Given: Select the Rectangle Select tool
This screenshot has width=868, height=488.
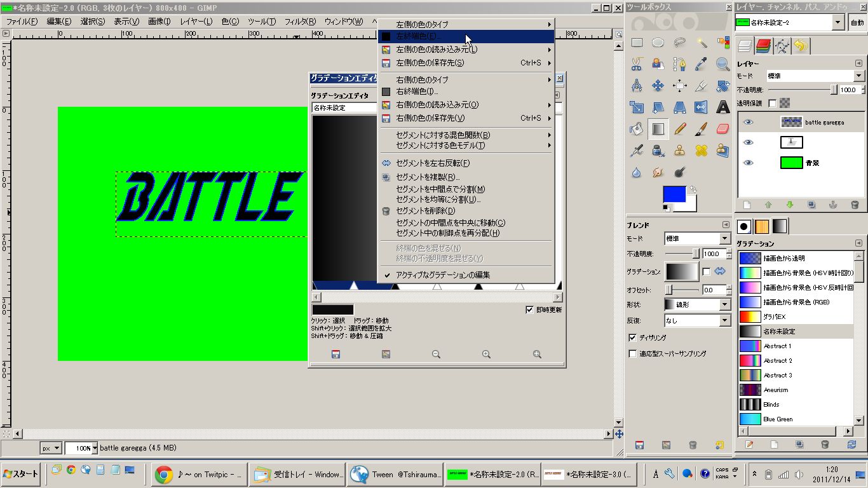Looking at the screenshot, I should coord(637,43).
